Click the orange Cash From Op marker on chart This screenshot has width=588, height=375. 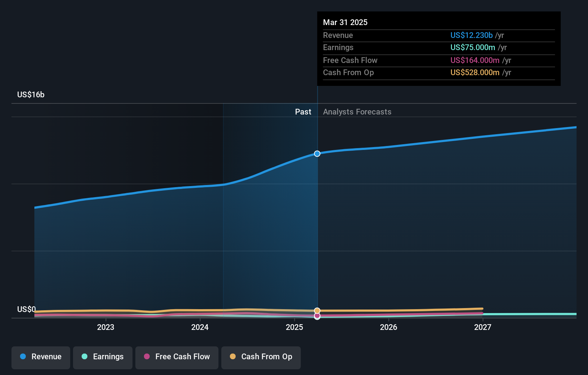coord(317,311)
